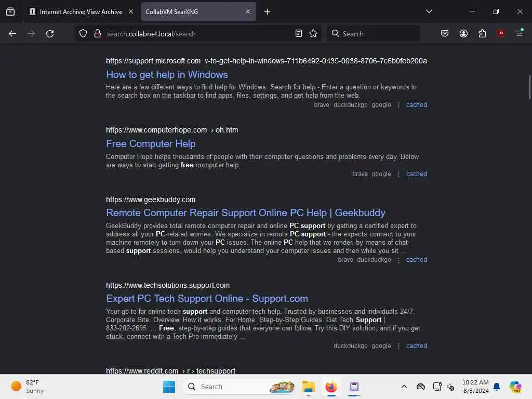532x399 pixels.
Task: Reload the current page
Action: pyautogui.click(x=50, y=34)
